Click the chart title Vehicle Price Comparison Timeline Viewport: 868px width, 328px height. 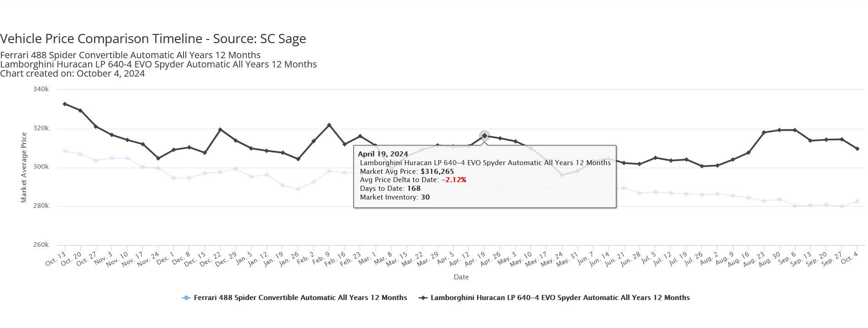pos(153,39)
